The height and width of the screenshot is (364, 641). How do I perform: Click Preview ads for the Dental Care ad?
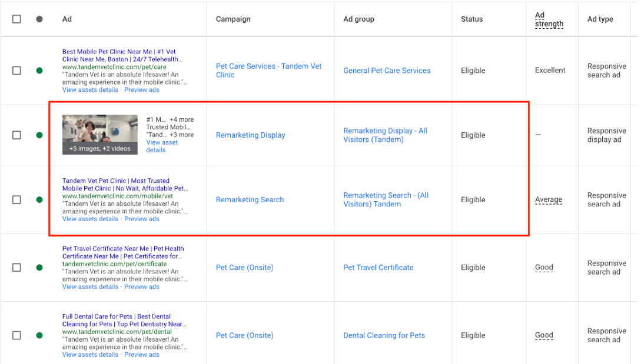[142, 355]
